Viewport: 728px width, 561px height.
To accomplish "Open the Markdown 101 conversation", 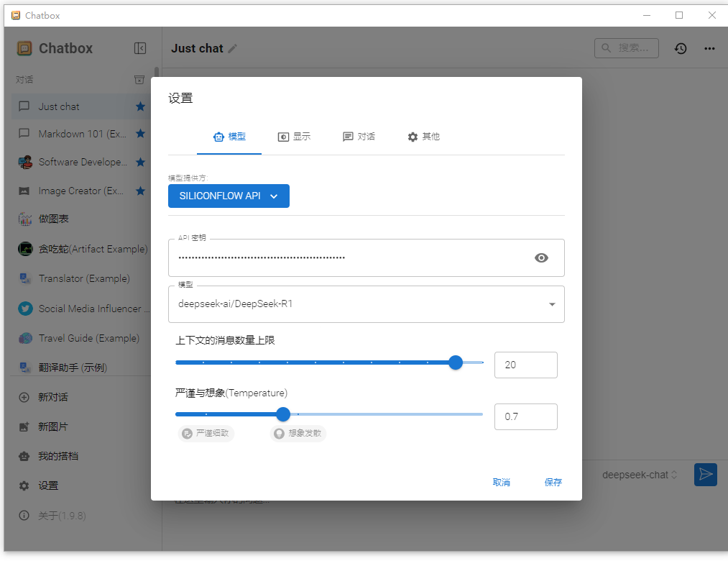I will pos(81,134).
